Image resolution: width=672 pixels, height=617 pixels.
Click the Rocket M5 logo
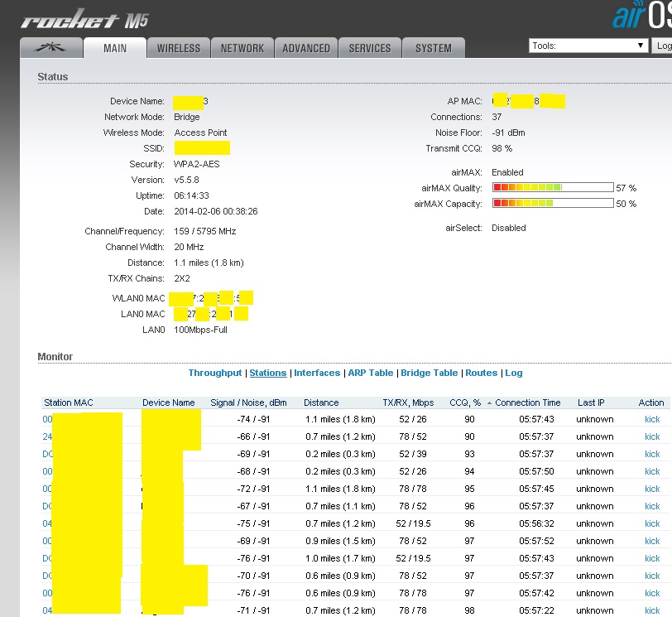[85, 19]
